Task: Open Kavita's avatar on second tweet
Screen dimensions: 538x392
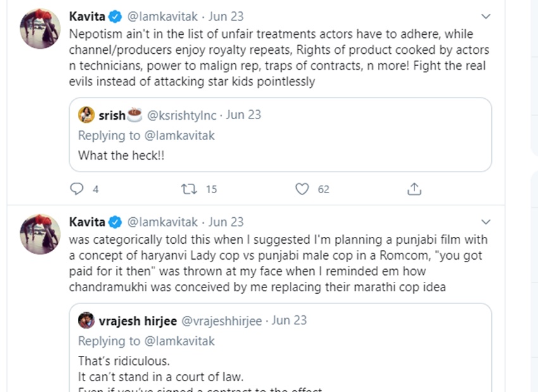Action: click(41, 234)
